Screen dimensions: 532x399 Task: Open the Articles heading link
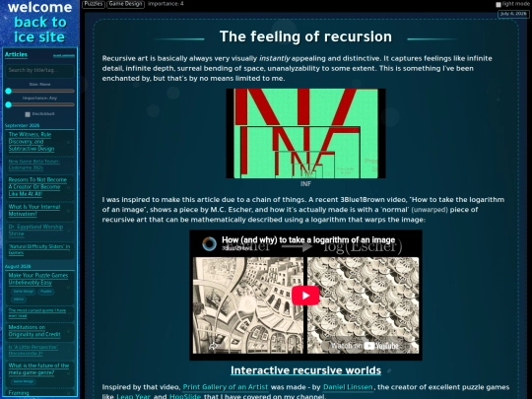[x=16, y=54]
